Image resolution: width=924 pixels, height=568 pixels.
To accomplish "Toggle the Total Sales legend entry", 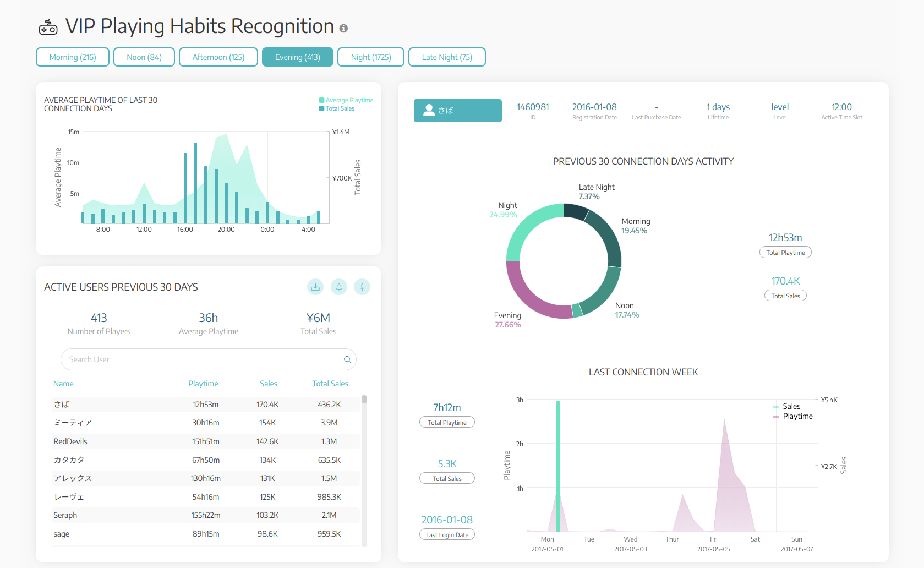I will pyautogui.click(x=337, y=108).
